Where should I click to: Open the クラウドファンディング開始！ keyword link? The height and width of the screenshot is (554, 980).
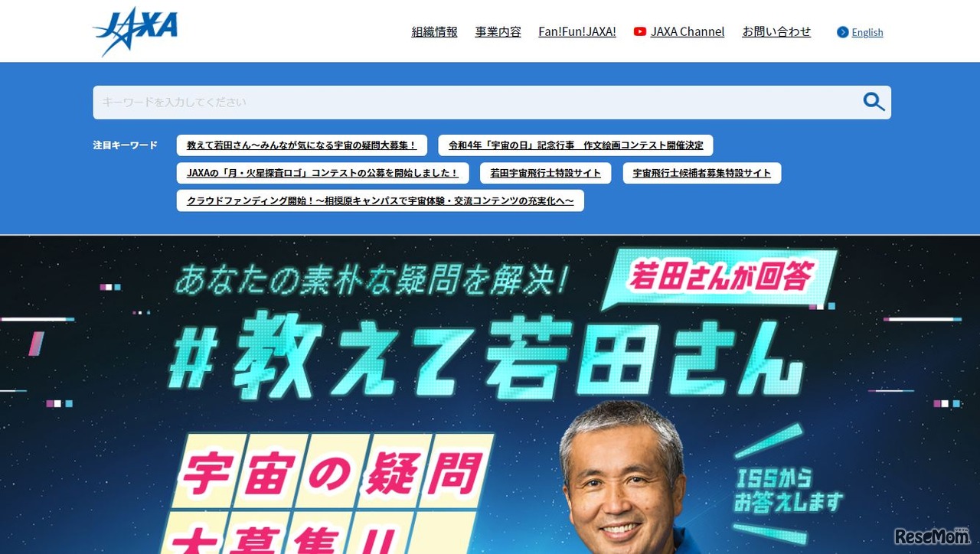tap(381, 200)
